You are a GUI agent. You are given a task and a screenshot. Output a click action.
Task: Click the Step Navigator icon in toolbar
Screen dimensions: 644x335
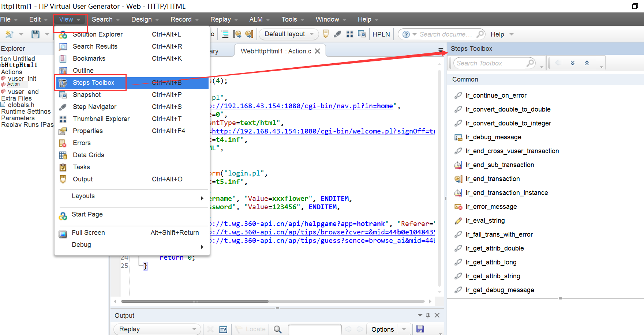pos(337,34)
